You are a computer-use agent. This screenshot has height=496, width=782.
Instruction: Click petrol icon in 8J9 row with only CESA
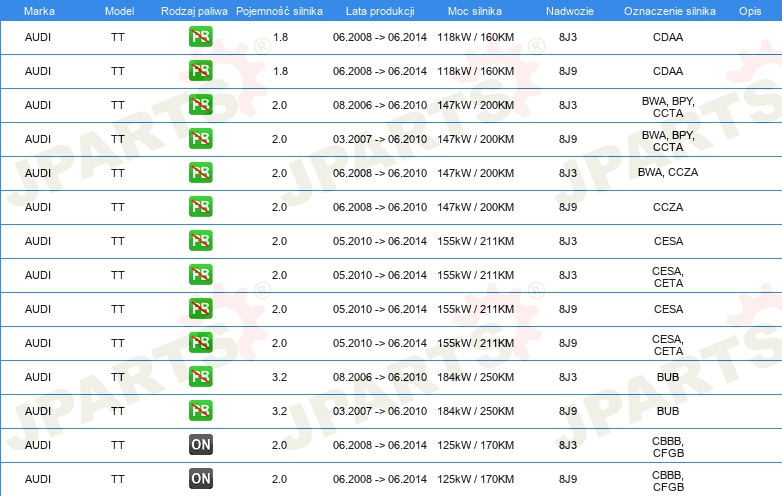click(x=200, y=309)
